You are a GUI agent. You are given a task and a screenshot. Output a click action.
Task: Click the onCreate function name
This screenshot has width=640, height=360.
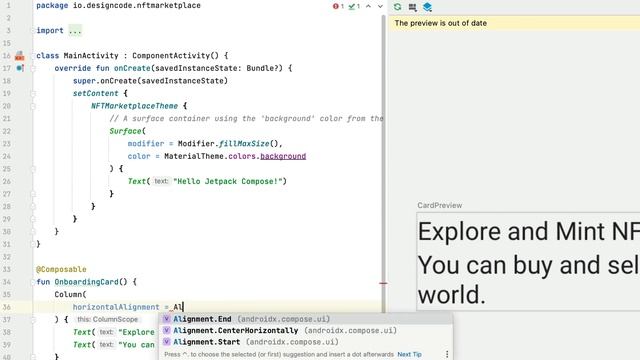tap(132, 68)
